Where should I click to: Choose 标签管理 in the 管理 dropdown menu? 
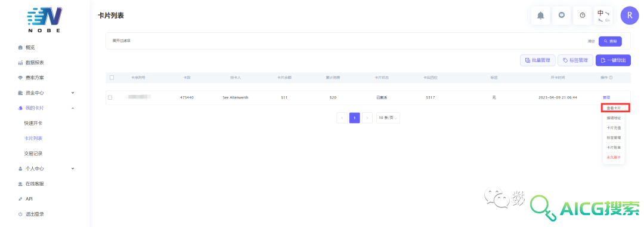point(614,138)
